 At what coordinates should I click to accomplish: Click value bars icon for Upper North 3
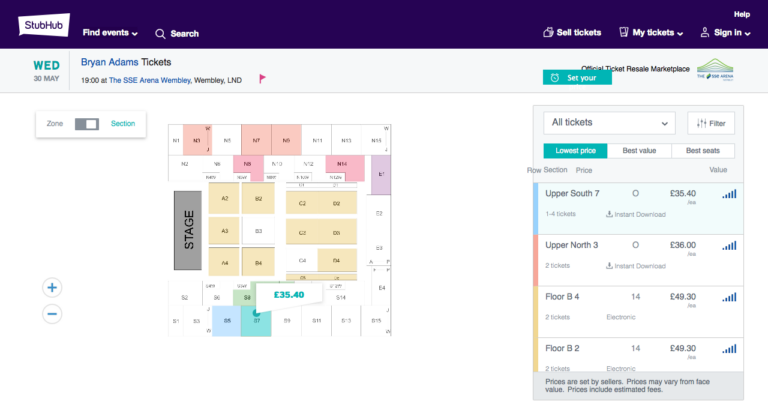pos(729,246)
